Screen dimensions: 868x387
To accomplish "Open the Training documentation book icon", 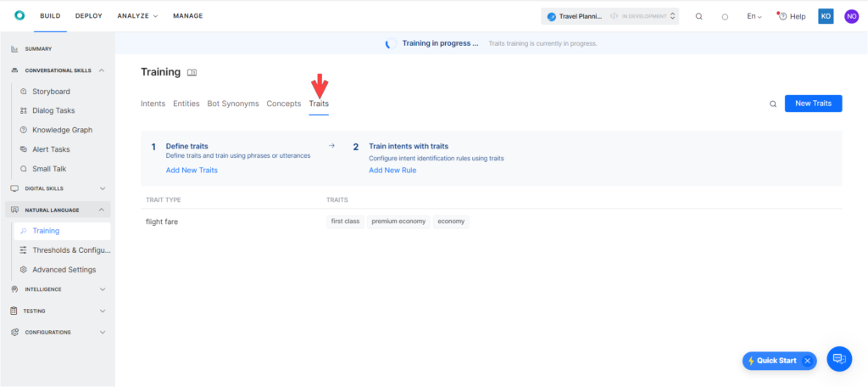I will point(192,73).
